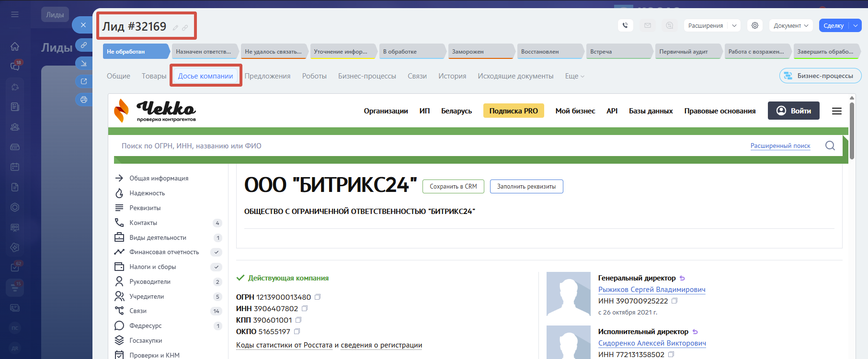Screen dimensions: 868x359
Task: Click the blue side printer icon
Action: click(84, 100)
